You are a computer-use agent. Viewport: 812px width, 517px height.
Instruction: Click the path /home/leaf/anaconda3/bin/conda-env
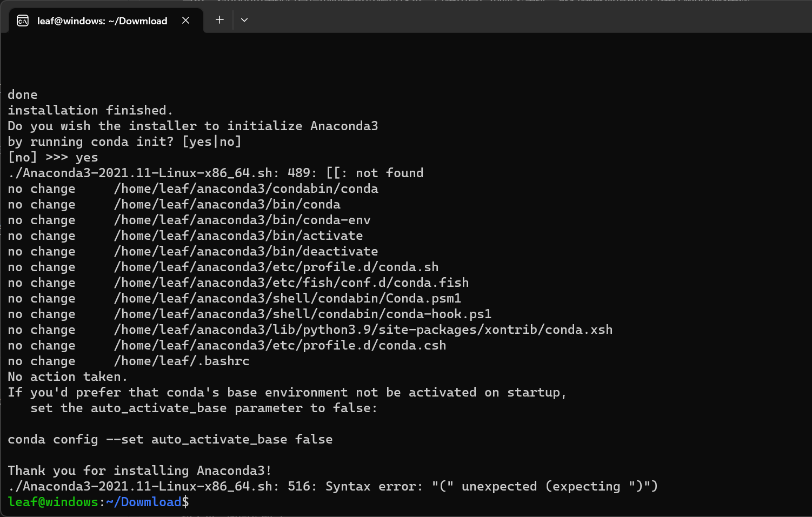click(242, 220)
